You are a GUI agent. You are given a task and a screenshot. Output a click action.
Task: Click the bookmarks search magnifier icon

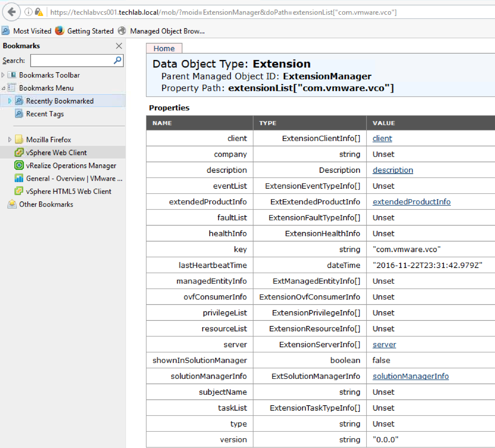[x=118, y=60]
